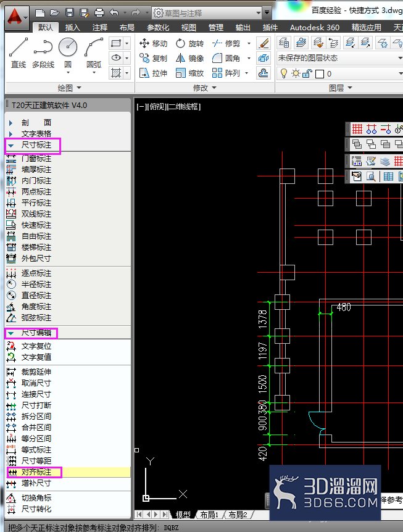Open the 注释 ribbon tab
The height and width of the screenshot is (532, 403).
100,27
